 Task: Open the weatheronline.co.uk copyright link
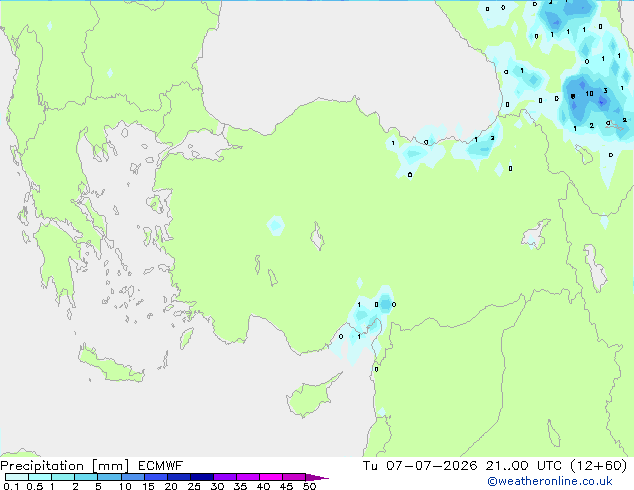point(550,481)
